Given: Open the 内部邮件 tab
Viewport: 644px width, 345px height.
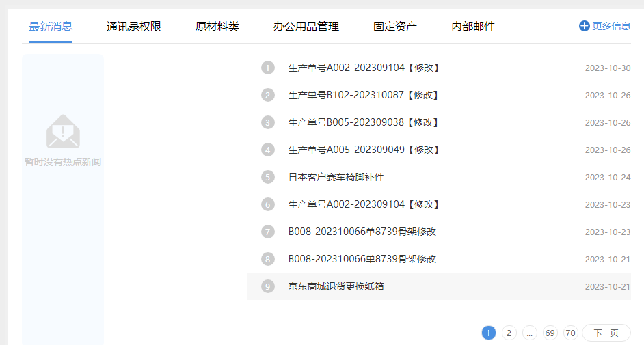Looking at the screenshot, I should click(x=473, y=27).
